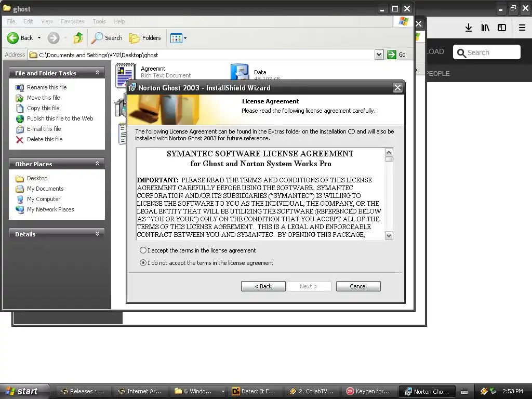
Task: Click Norton Gho... taskbar button
Action: pos(427,392)
